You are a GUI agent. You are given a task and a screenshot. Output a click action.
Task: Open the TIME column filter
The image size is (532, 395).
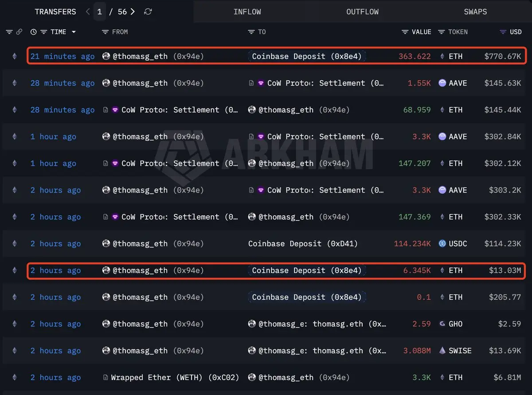coord(43,32)
